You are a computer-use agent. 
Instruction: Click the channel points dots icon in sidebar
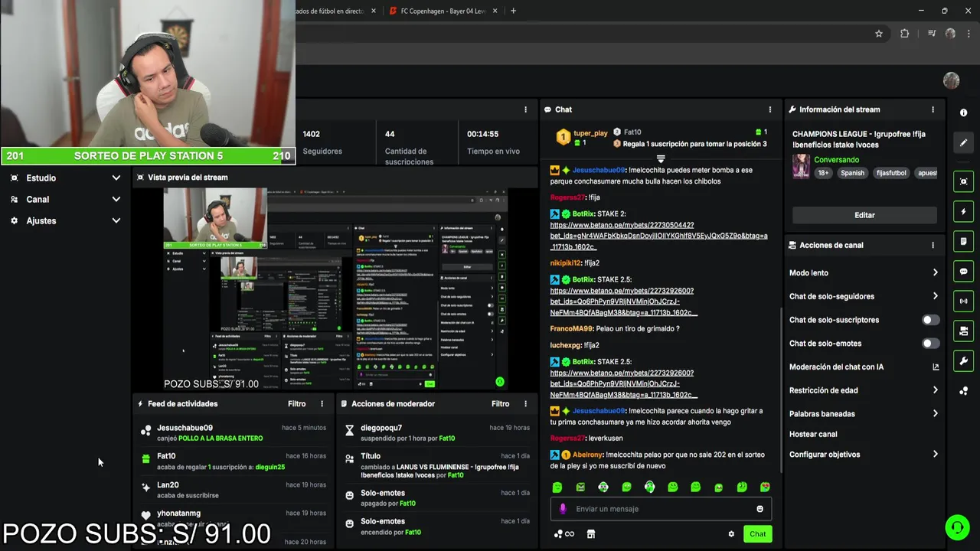(963, 391)
